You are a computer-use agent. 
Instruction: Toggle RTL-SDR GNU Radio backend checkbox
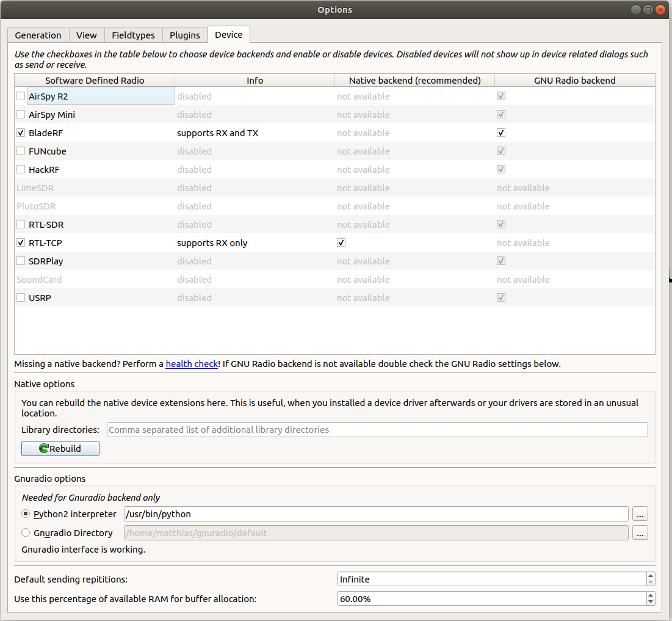click(x=501, y=224)
